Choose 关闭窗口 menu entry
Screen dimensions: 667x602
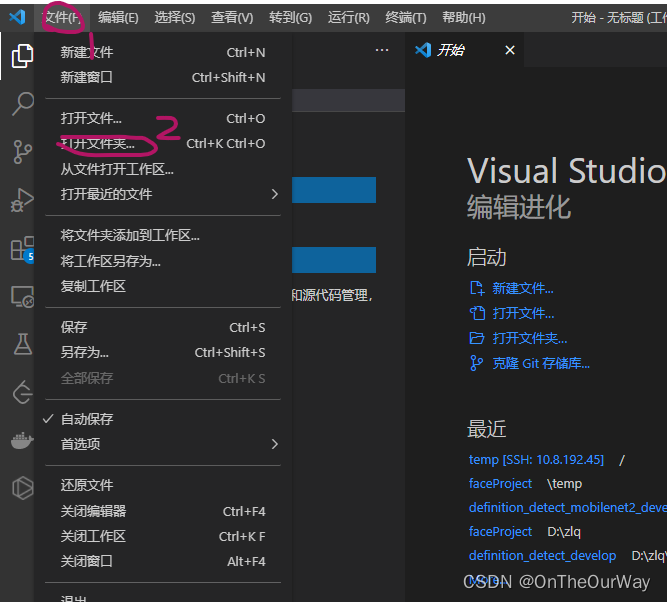click(x=163, y=562)
